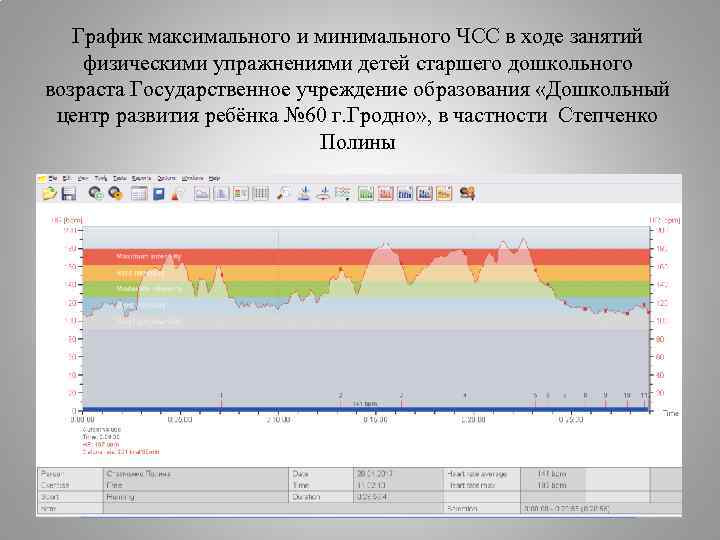The image size is (720, 540).
Task: Click the red bar chart icon
Action: [385, 193]
